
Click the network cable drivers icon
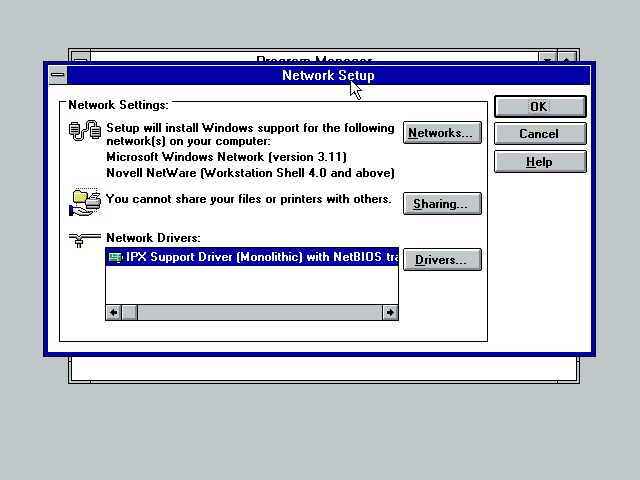click(x=84, y=240)
